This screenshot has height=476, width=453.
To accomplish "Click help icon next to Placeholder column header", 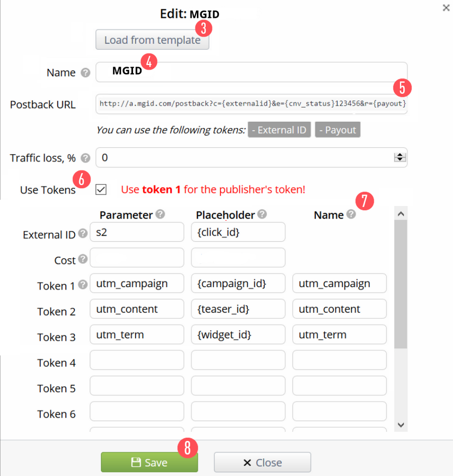I will [x=262, y=214].
